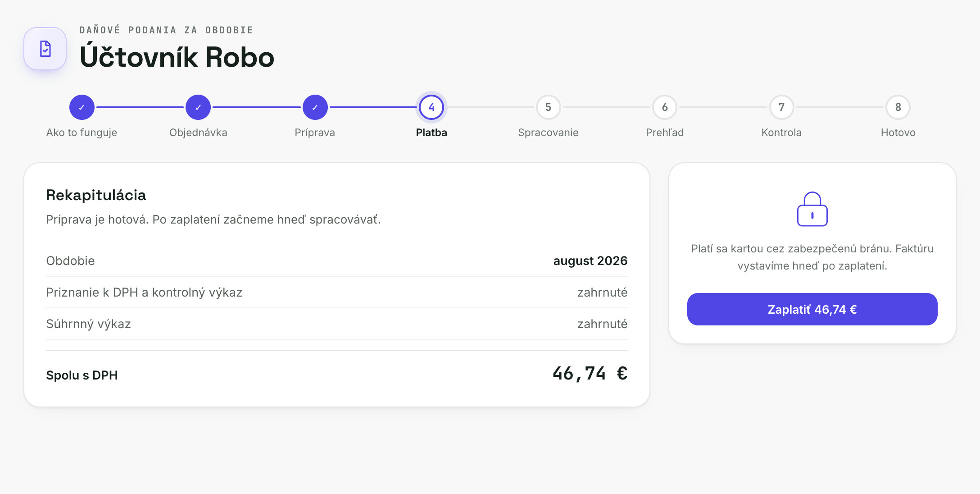The width and height of the screenshot is (980, 494).
Task: Select the Objednávka completed step circle
Action: (198, 107)
